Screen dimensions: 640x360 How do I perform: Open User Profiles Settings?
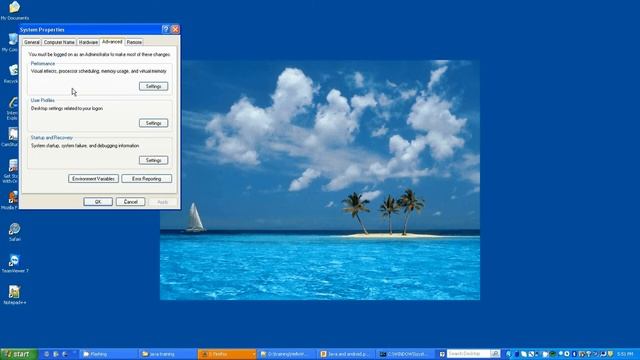153,123
